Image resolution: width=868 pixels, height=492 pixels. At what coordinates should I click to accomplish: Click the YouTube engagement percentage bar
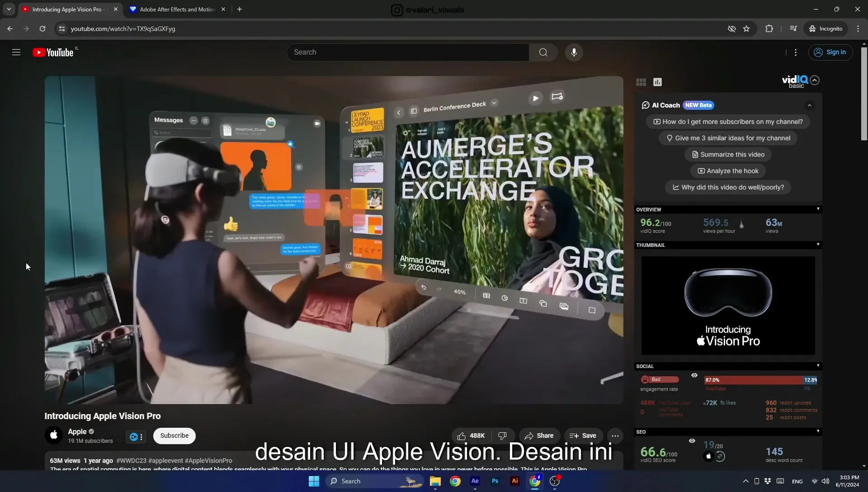[x=753, y=380]
